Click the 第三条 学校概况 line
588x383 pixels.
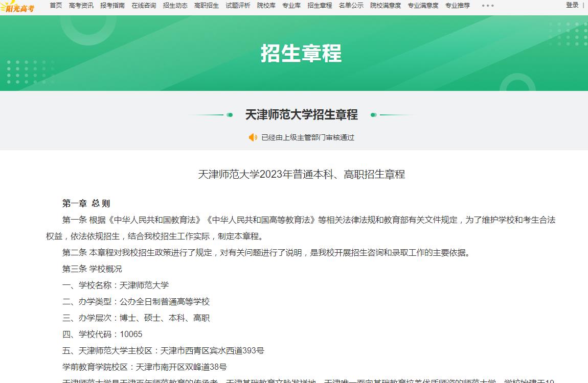tap(92, 269)
